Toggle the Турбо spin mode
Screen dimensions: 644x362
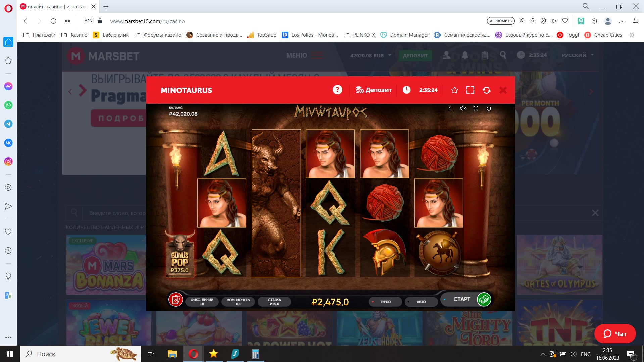pyautogui.click(x=385, y=302)
